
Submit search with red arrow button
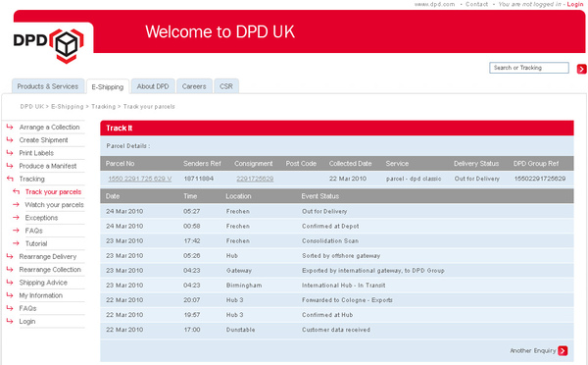click(581, 69)
